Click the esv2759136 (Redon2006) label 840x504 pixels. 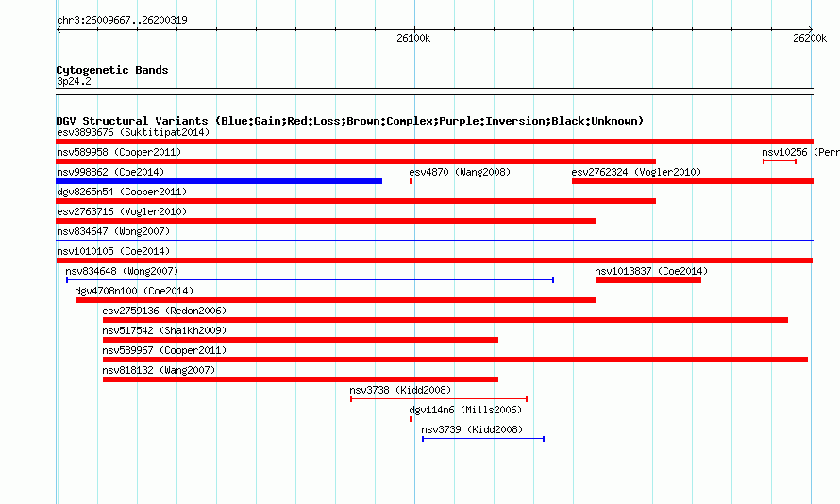tap(164, 311)
